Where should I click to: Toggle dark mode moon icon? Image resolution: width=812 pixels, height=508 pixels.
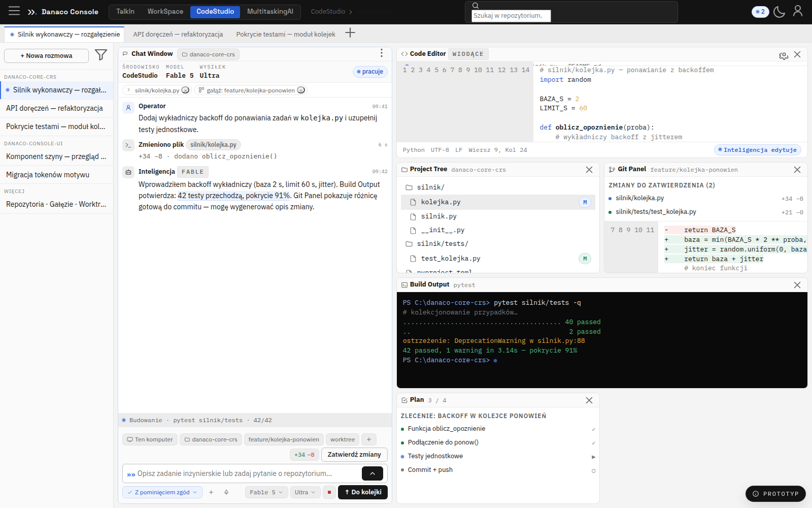(x=779, y=11)
